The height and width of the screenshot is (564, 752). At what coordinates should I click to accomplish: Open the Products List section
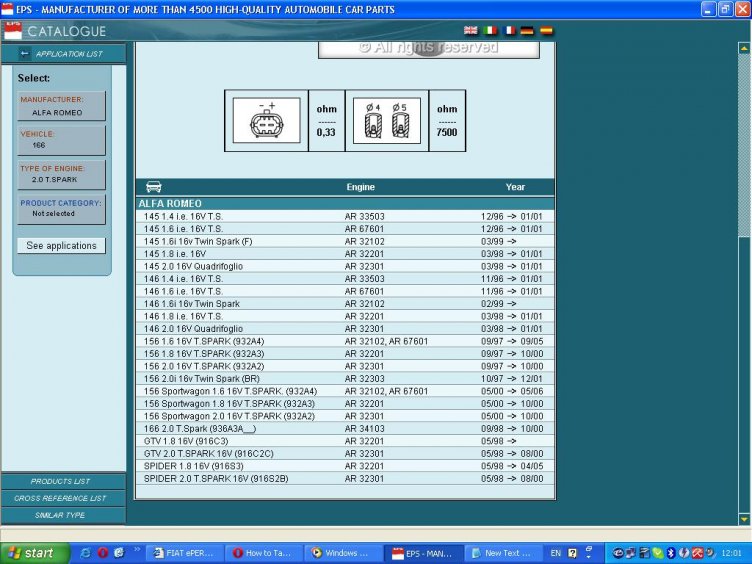point(61,481)
